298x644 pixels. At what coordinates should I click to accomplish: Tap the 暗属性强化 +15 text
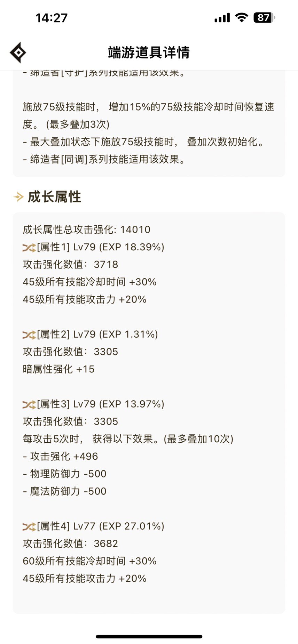[x=59, y=369]
